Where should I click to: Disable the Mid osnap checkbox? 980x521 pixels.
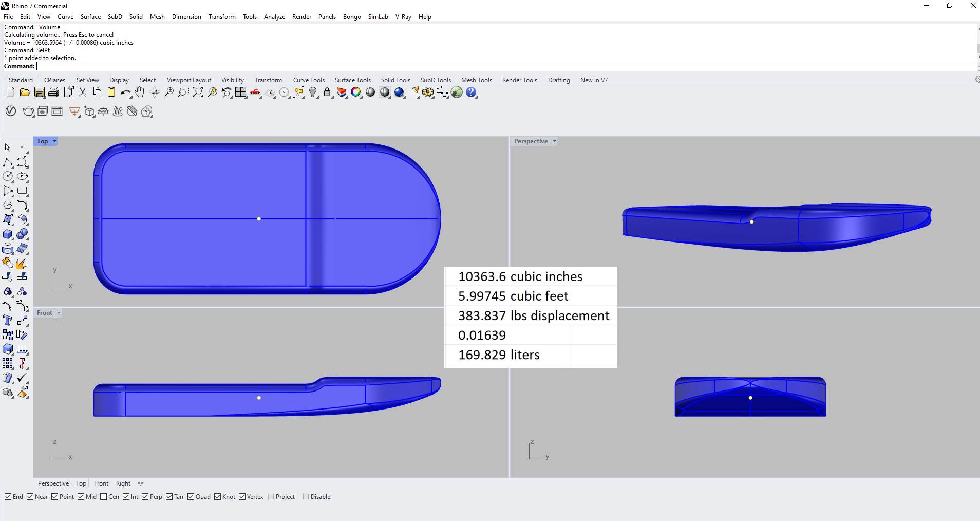click(81, 497)
